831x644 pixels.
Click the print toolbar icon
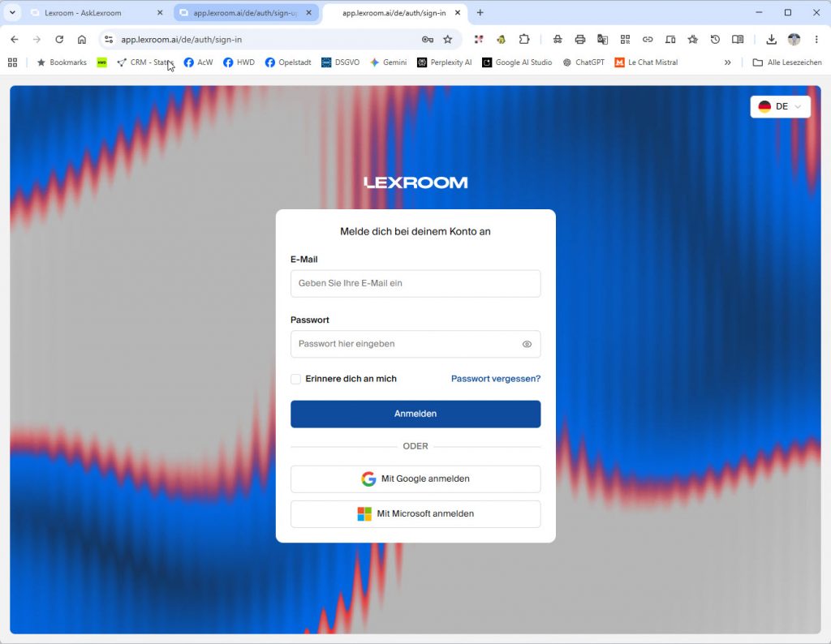coord(579,39)
